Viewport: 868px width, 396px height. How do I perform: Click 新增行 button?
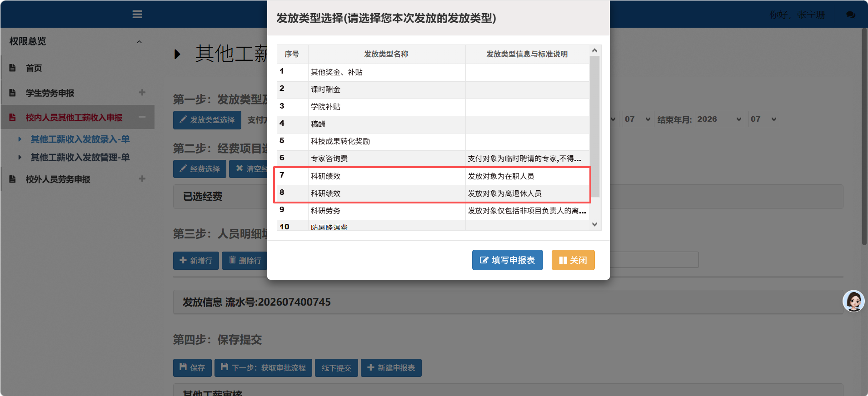(196, 261)
